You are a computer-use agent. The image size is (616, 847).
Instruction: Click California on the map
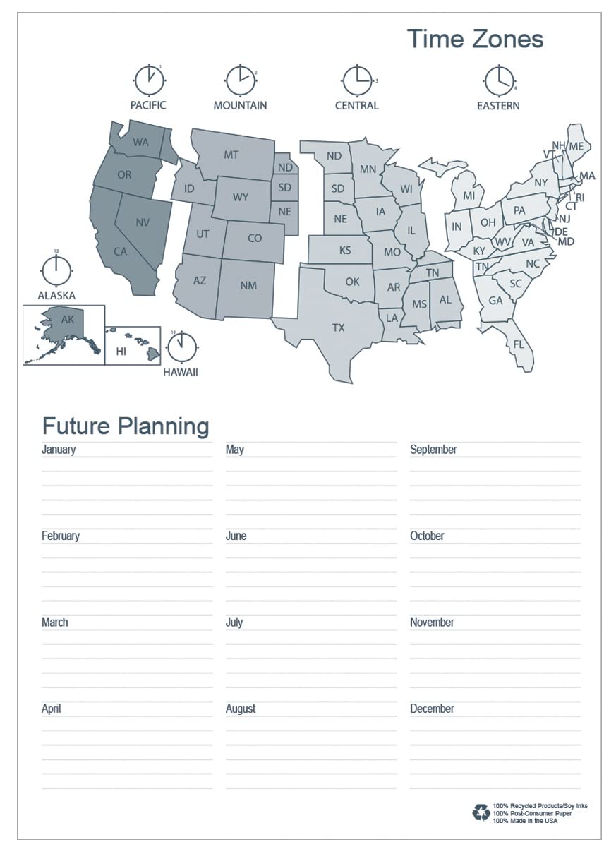tap(120, 251)
